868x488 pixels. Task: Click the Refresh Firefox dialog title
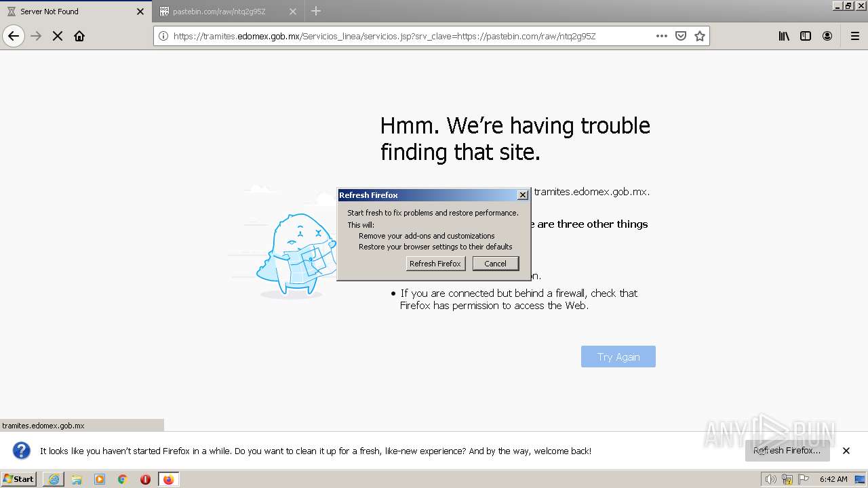click(x=368, y=195)
